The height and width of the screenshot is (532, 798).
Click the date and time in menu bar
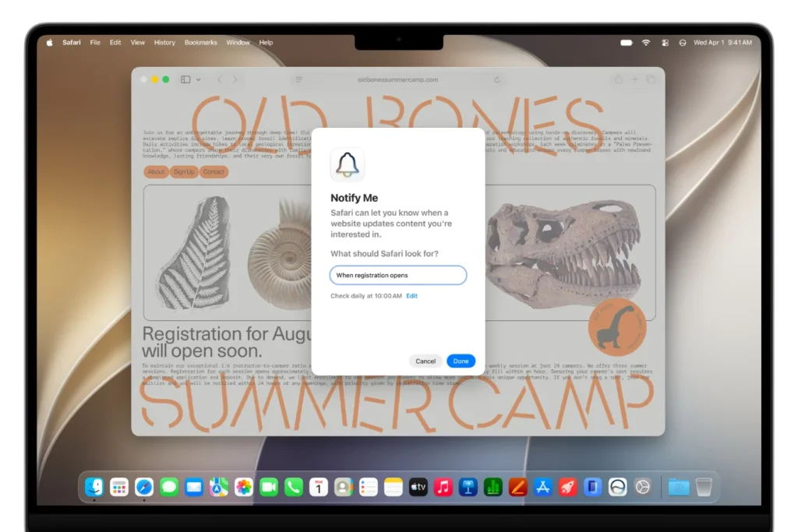tap(722, 43)
